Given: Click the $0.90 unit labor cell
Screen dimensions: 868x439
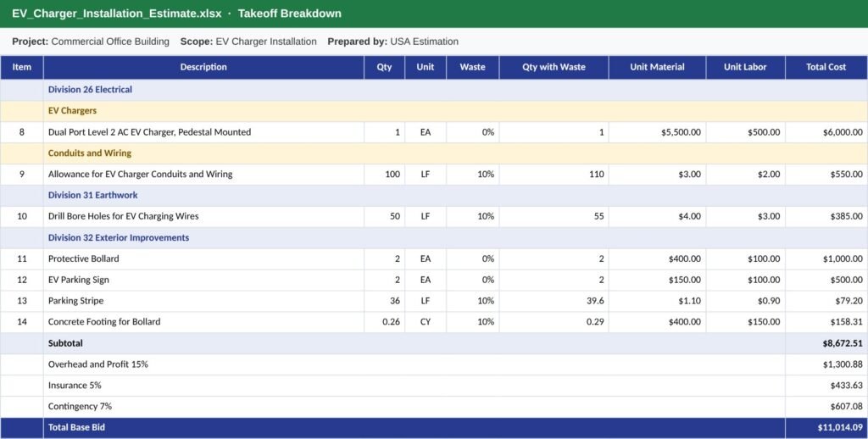Looking at the screenshot, I should pos(745,301).
